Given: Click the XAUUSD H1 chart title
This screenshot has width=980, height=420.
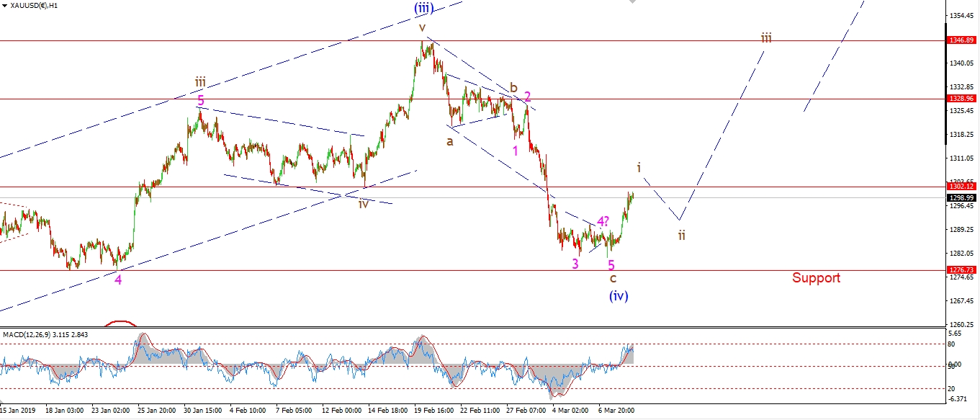Looking at the screenshot, I should click(x=35, y=6).
